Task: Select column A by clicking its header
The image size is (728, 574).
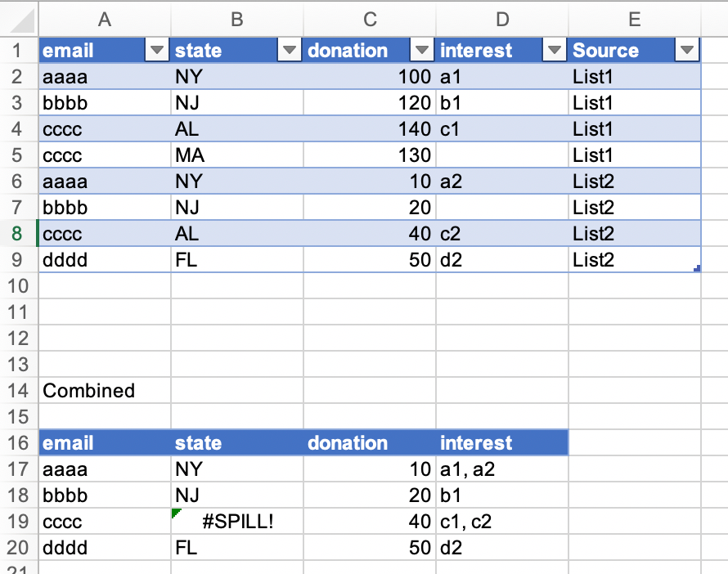Action: (x=105, y=20)
